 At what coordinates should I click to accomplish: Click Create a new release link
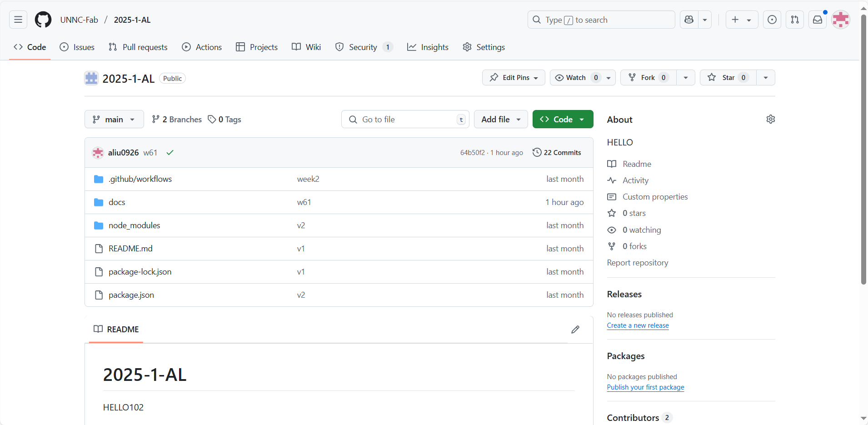pos(638,325)
